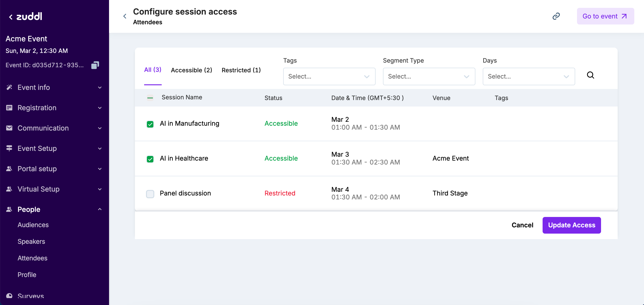
Task: Switch to the Restricted (1) tab
Action: pos(241,70)
